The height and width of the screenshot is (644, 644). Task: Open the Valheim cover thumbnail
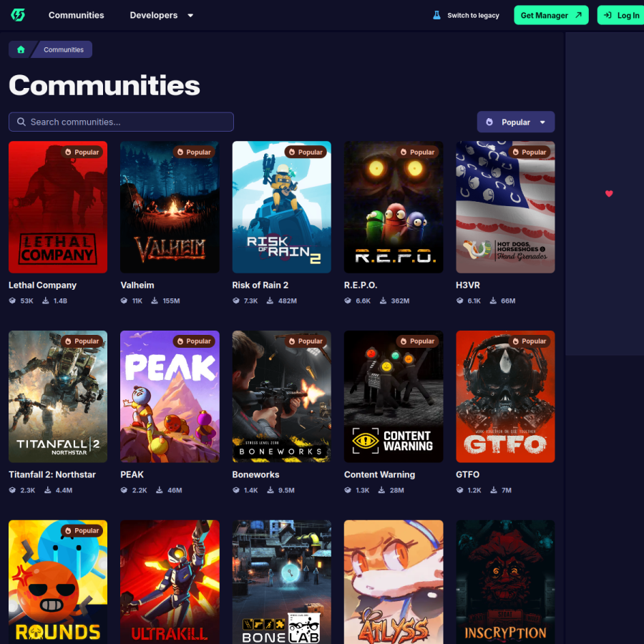170,207
